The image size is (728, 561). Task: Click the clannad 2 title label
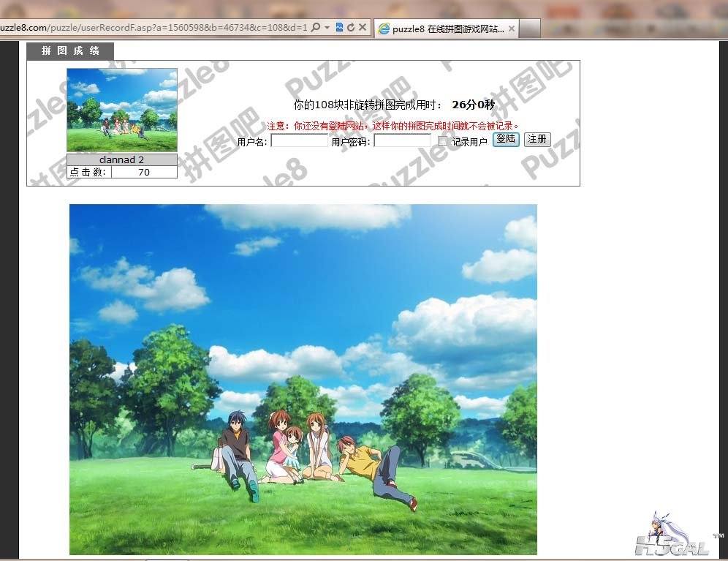point(121,159)
